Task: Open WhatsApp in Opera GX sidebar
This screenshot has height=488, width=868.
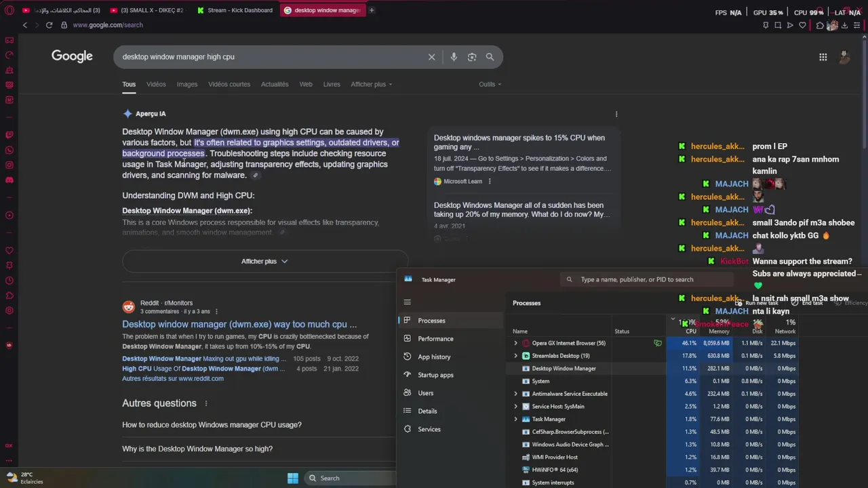Action: click(x=9, y=150)
